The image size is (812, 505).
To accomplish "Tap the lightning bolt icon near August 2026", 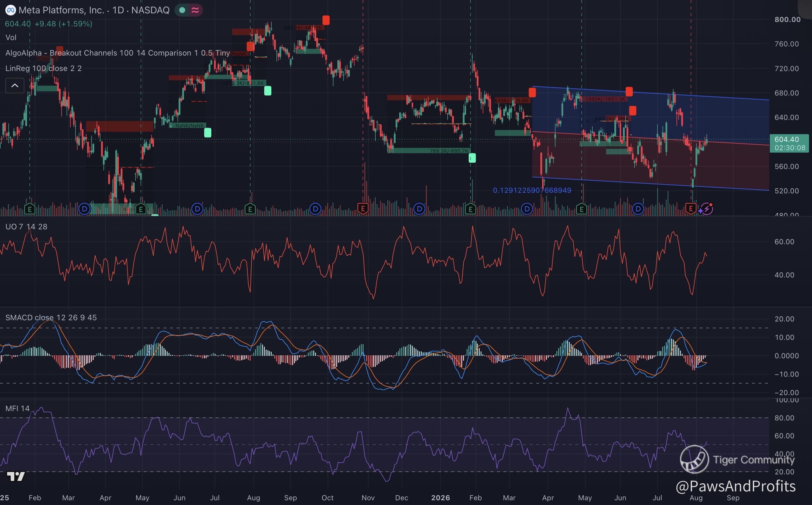I will (707, 209).
